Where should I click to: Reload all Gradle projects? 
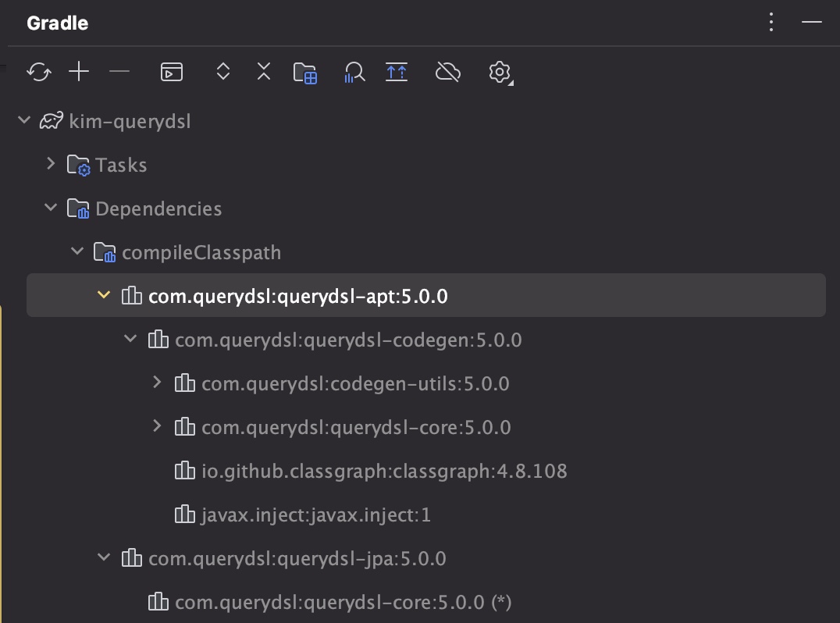pos(39,72)
